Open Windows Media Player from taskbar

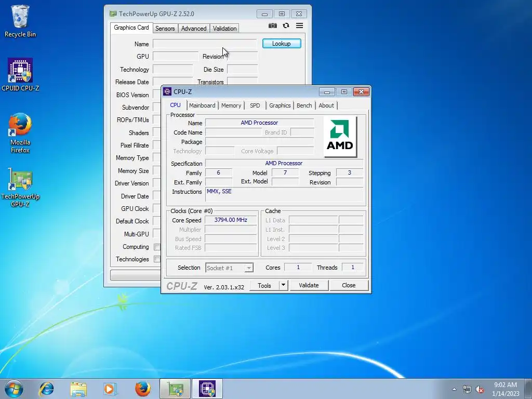pyautogui.click(x=110, y=389)
